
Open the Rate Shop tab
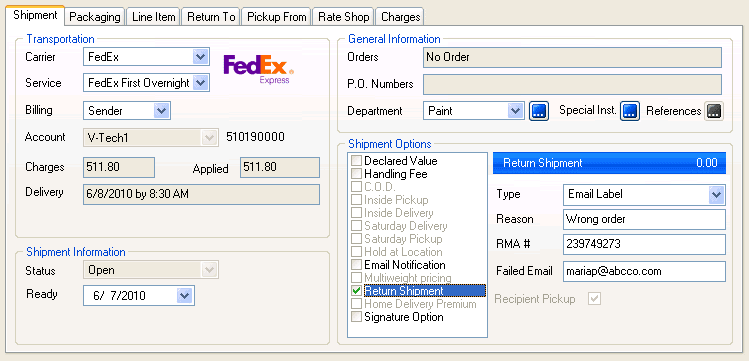[343, 17]
